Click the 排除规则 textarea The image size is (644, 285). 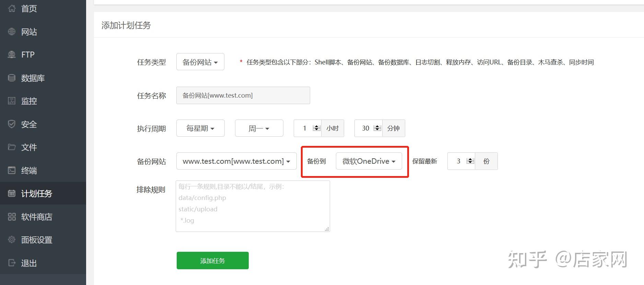253,206
